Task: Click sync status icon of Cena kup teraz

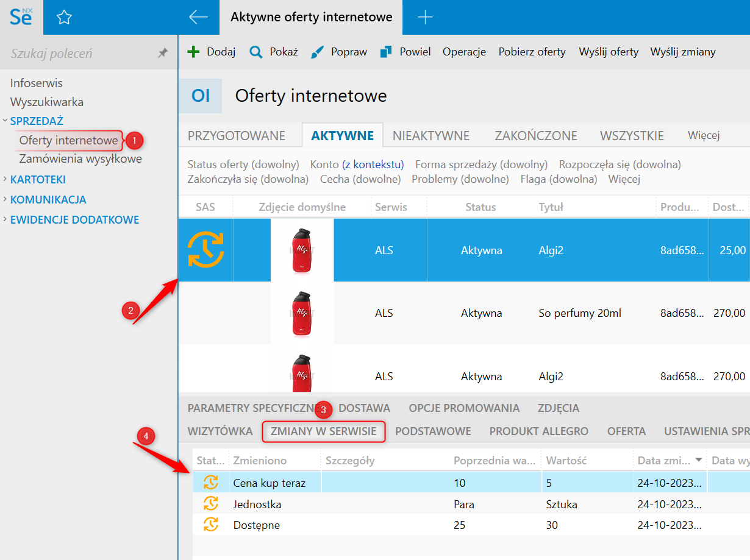Action: point(210,483)
